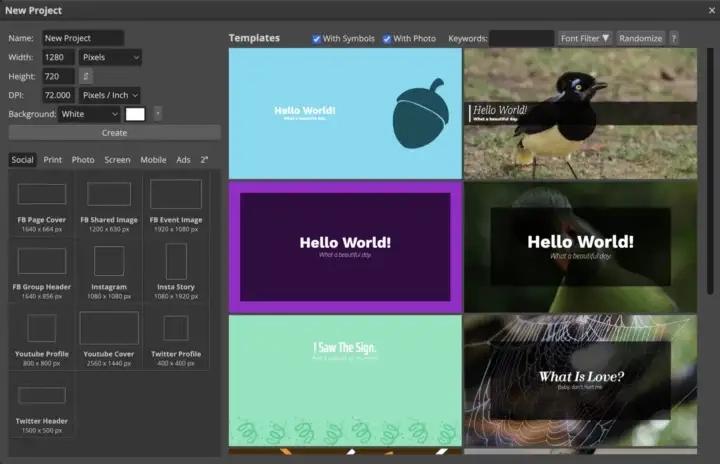This screenshot has height=464, width=720.
Task: Uncheck the With Symbols checkbox
Action: click(x=316, y=39)
